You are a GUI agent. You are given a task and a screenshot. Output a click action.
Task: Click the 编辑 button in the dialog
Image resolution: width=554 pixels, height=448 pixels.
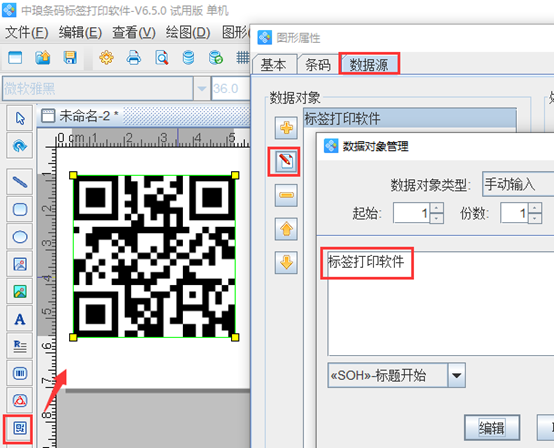[492, 428]
